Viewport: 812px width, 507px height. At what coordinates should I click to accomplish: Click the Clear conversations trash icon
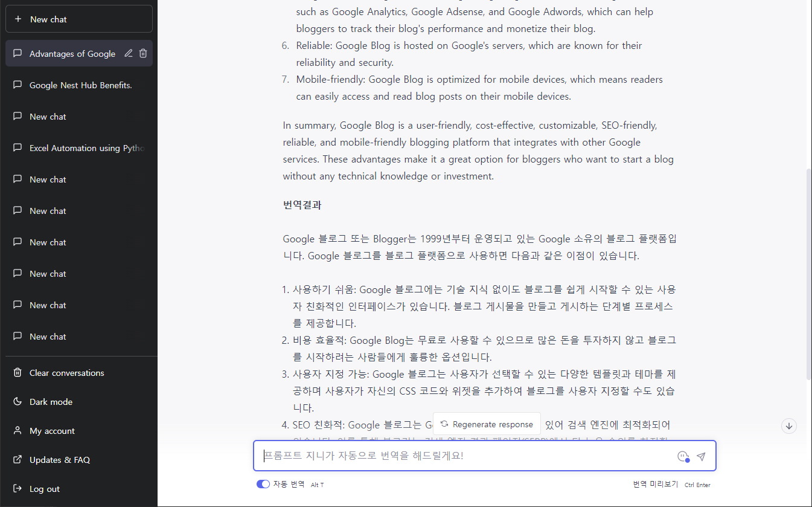click(x=18, y=372)
